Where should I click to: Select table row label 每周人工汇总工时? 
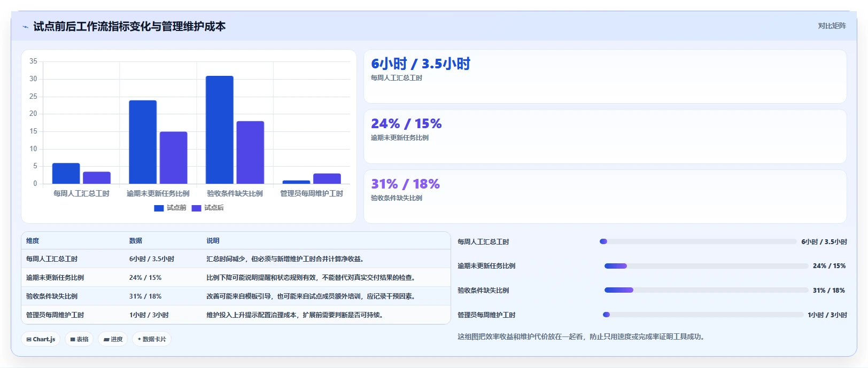[x=52, y=259]
